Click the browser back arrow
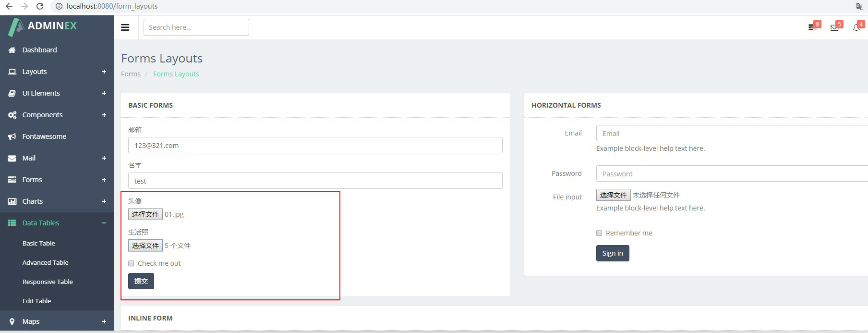This screenshot has width=868, height=333. 9,6
